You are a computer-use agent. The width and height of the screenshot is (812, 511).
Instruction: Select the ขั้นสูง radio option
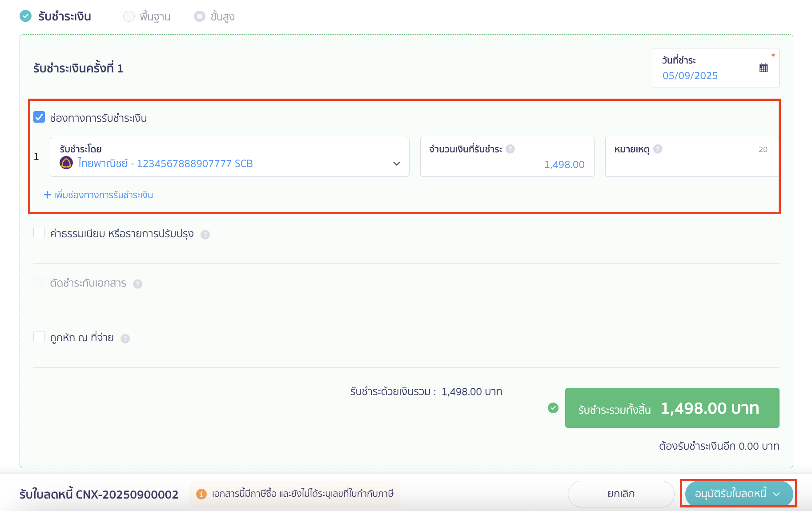pos(200,16)
